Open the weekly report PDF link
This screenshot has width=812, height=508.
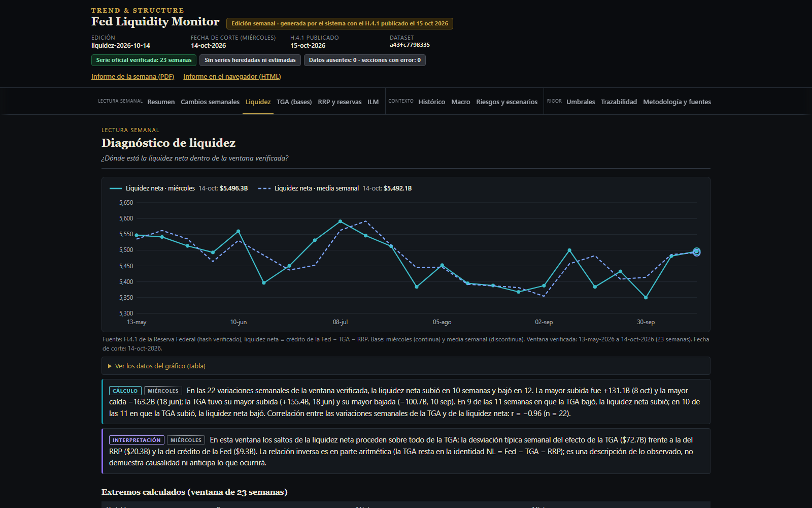[132, 77]
